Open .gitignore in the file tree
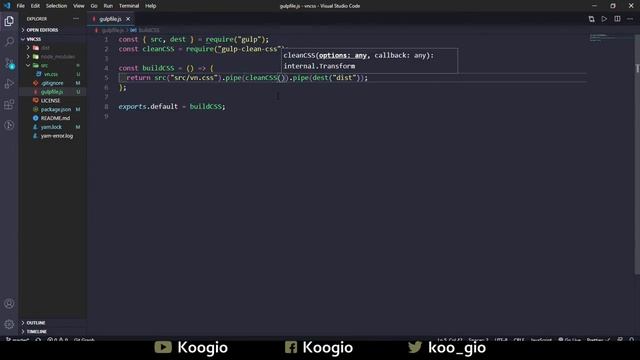Screen dimensions: 640x360 point(52,83)
